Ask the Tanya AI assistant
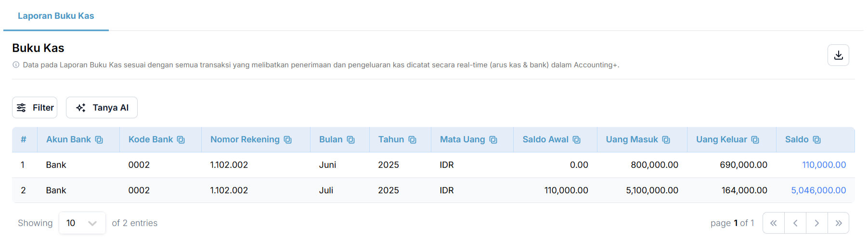Image resolution: width=868 pixels, height=237 pixels. 102,108
